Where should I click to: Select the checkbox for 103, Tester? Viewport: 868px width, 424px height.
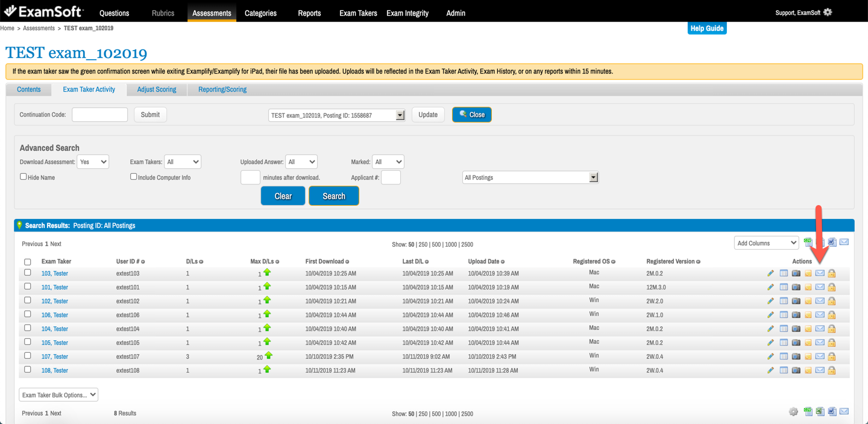[x=28, y=273]
